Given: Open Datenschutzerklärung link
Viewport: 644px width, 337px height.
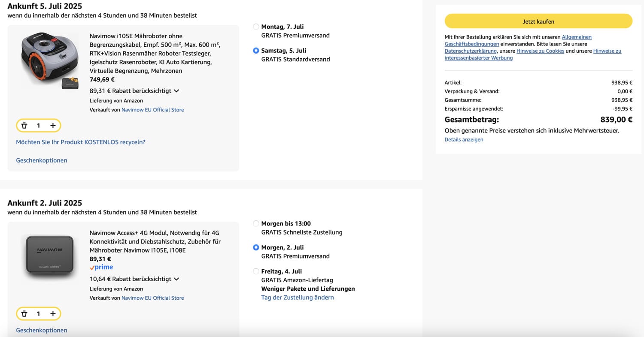Looking at the screenshot, I should tap(471, 51).
